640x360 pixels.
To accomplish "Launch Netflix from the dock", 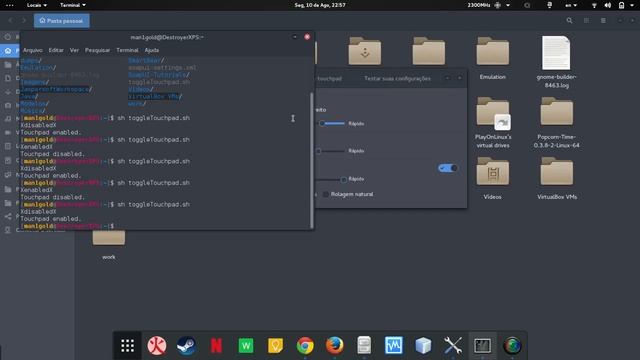I will pyautogui.click(x=216, y=346).
